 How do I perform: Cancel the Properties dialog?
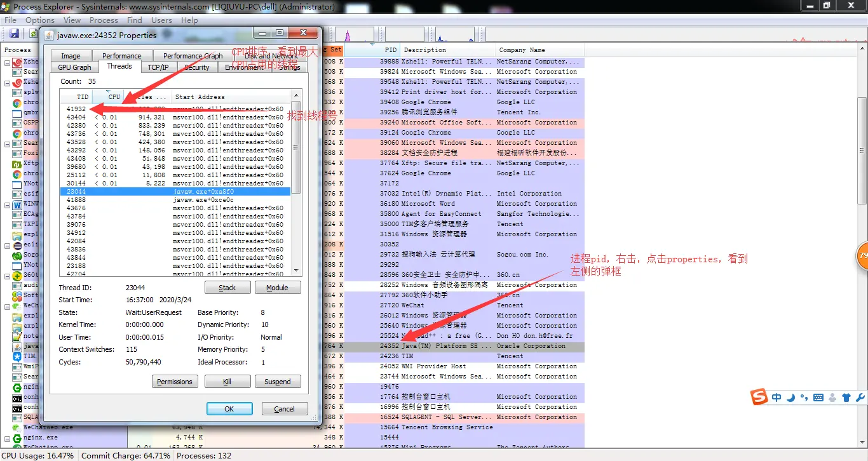pyautogui.click(x=285, y=409)
